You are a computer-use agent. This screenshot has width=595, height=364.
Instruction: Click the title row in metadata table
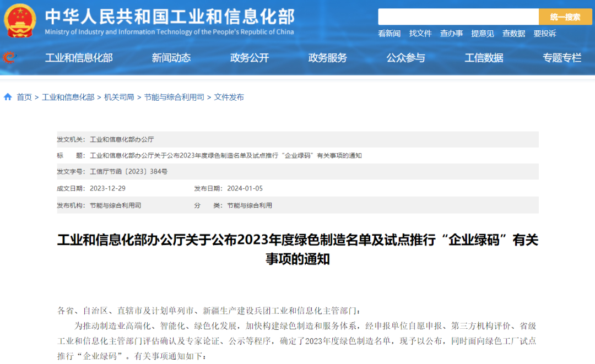click(x=298, y=155)
